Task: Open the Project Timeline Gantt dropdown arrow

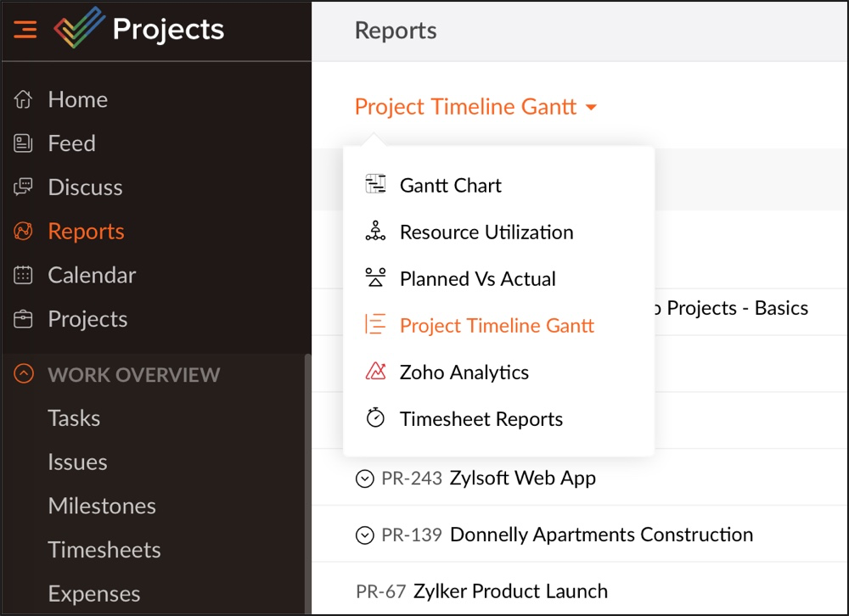Action: click(589, 107)
